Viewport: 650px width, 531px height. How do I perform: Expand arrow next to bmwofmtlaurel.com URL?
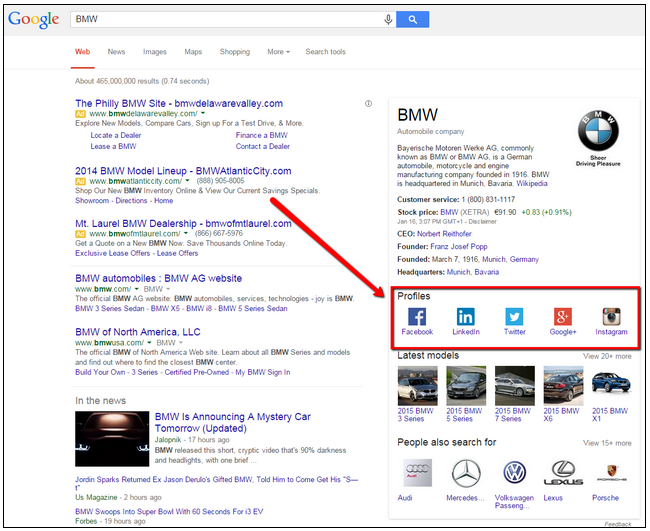click(186, 233)
